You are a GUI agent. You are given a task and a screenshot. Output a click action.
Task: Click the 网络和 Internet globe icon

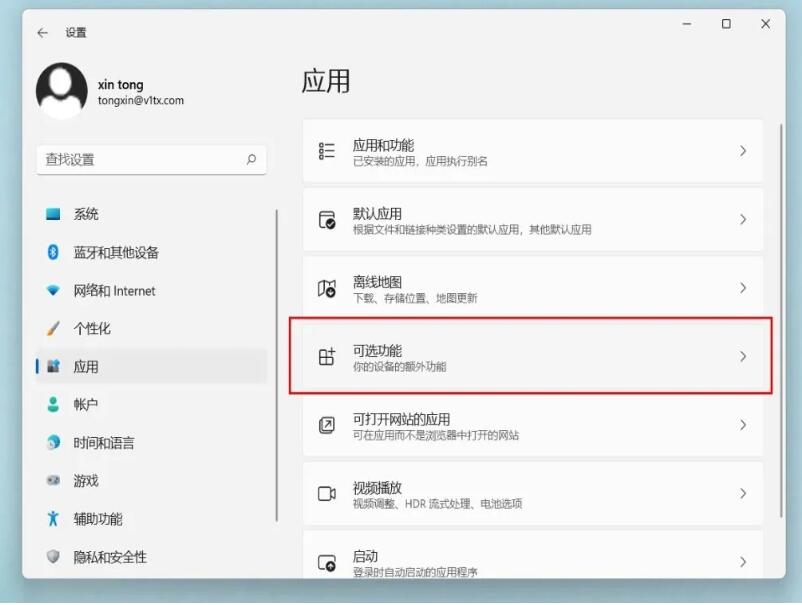[53, 290]
